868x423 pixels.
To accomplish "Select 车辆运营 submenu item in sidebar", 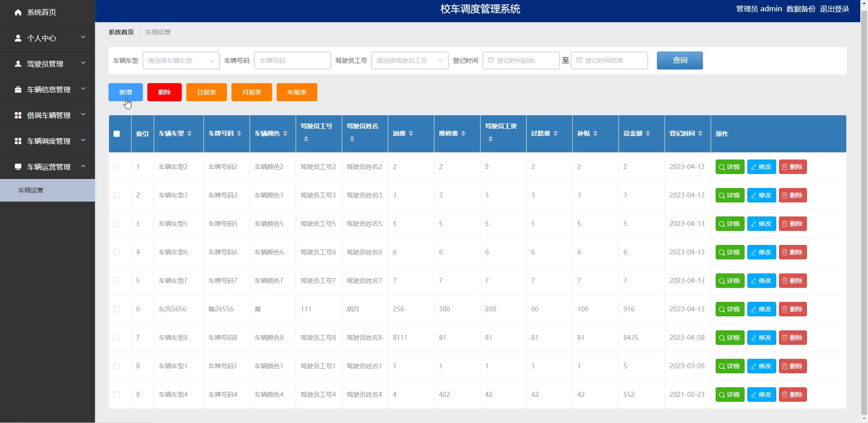I will click(31, 190).
